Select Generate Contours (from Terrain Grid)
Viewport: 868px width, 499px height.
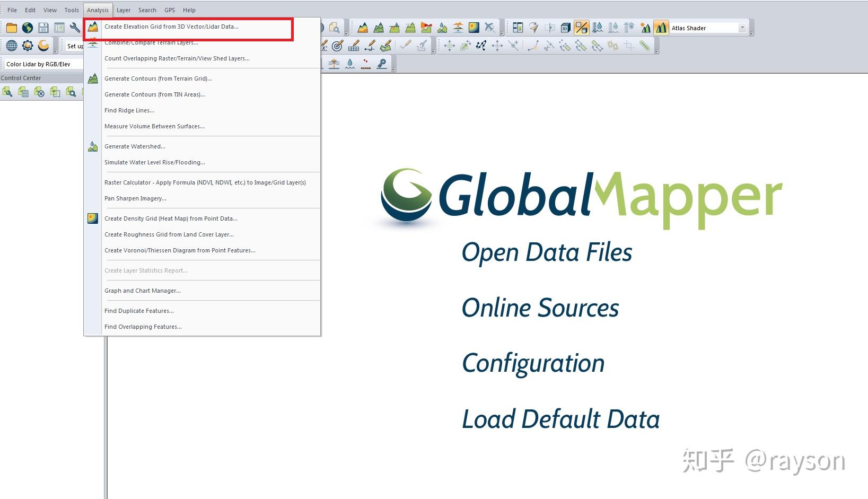(x=202, y=78)
